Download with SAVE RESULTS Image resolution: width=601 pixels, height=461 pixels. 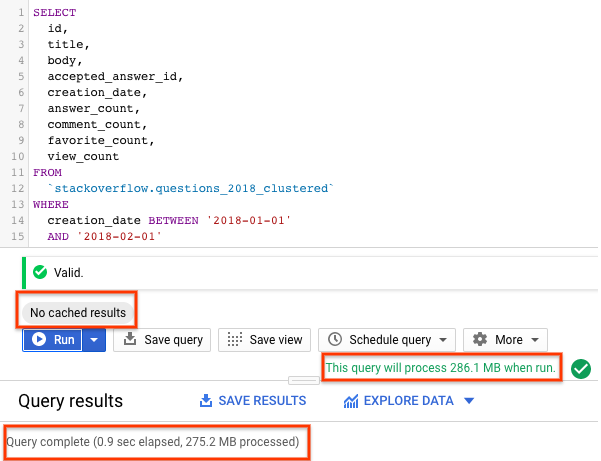tap(253, 401)
